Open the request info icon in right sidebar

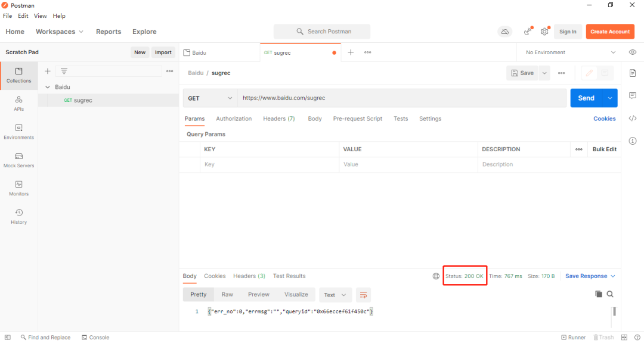[633, 141]
